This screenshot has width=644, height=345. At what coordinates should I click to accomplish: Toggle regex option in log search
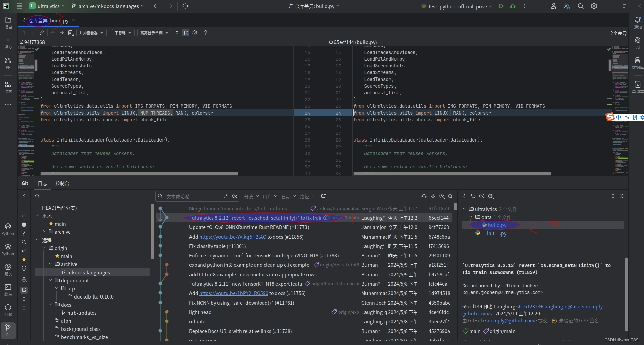[226, 196]
